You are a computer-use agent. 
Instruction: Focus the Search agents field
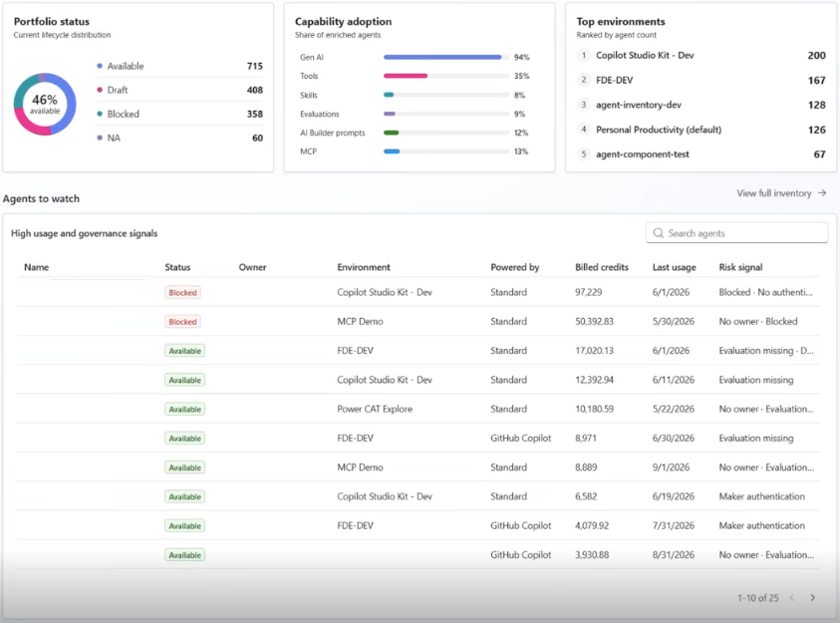[737, 233]
